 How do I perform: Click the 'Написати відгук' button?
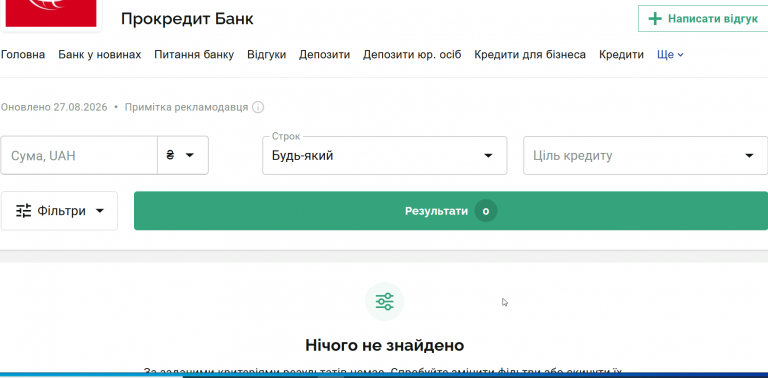tap(703, 19)
